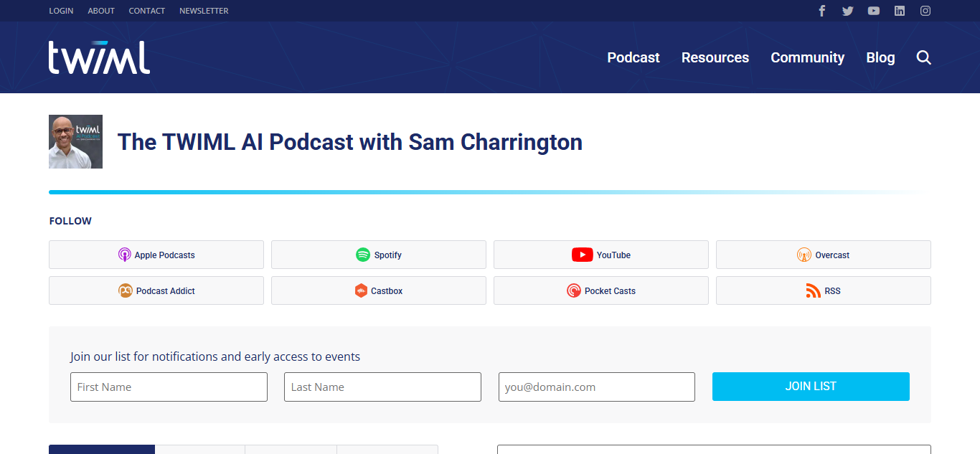Follow on Pocket Casts
This screenshot has height=454, width=980.
coord(601,290)
